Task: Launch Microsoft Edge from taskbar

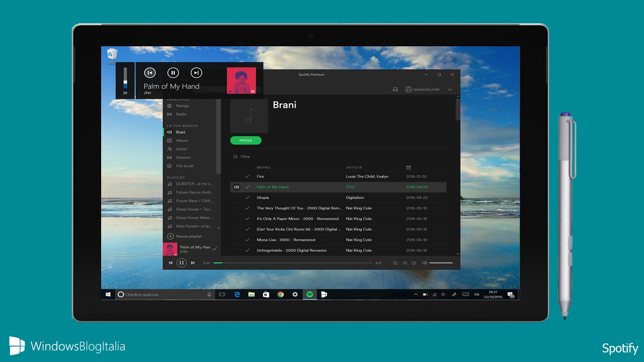Action: pos(237,295)
